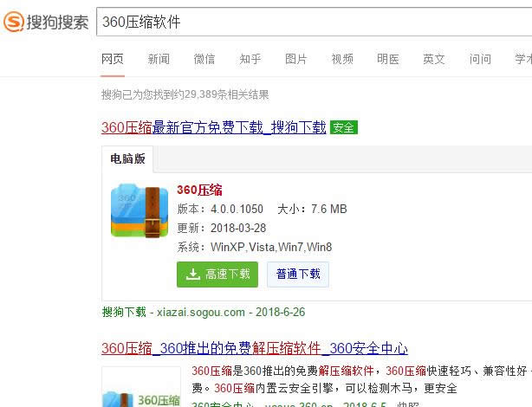
Task: Open the 问问 tab
Action: [x=480, y=59]
